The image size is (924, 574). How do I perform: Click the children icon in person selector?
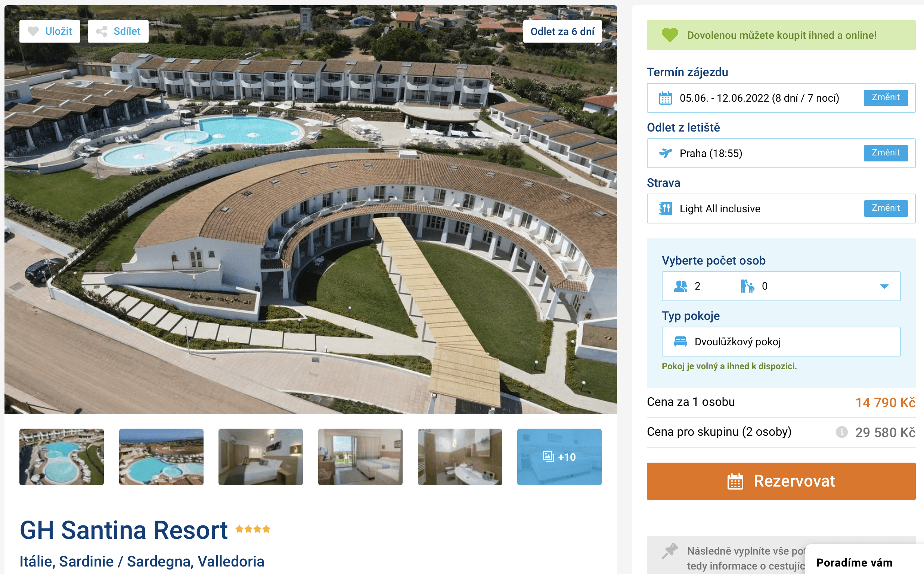(747, 286)
